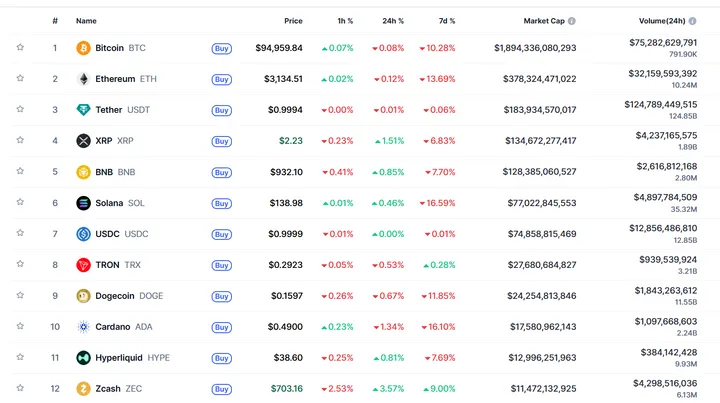Sort by 7d % column header
Screen dimensions: 720x403
pyautogui.click(x=445, y=20)
